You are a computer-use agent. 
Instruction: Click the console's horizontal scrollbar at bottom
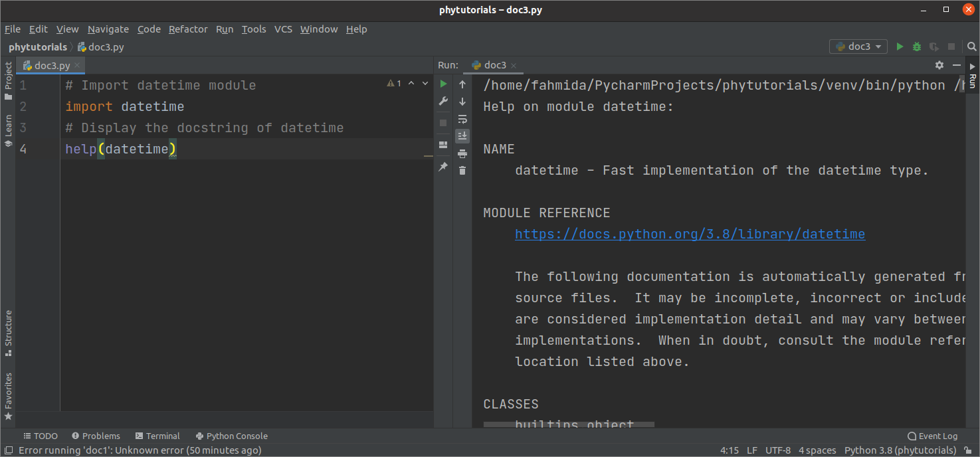coord(568,424)
